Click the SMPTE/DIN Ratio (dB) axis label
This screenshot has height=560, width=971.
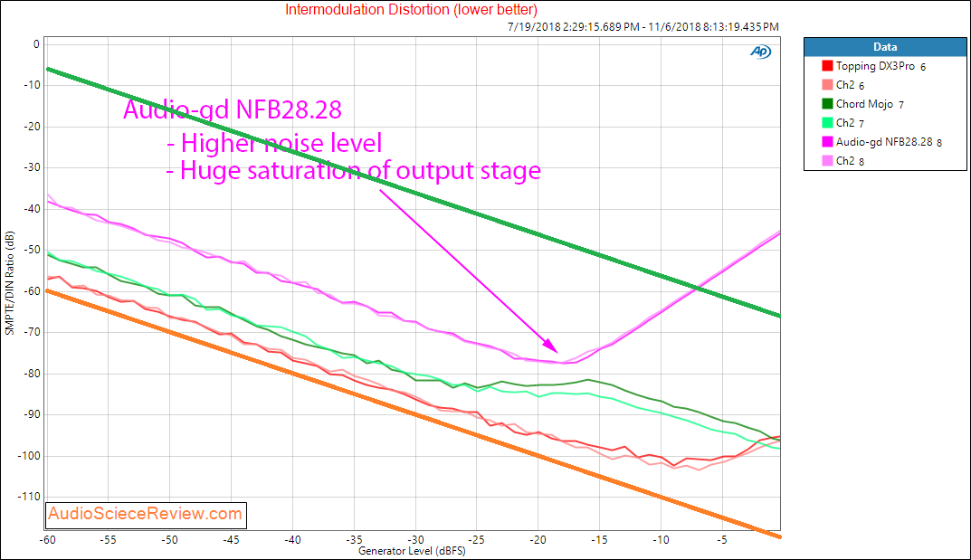[9, 283]
